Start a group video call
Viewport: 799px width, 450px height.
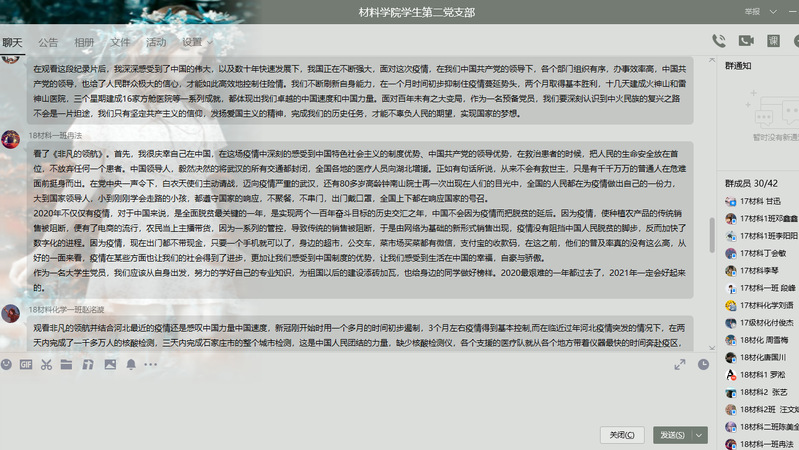pos(746,41)
